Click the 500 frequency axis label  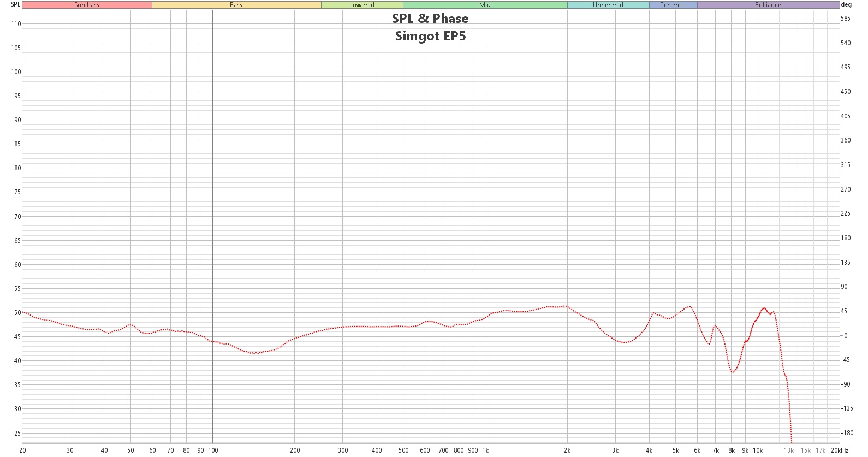(x=403, y=450)
